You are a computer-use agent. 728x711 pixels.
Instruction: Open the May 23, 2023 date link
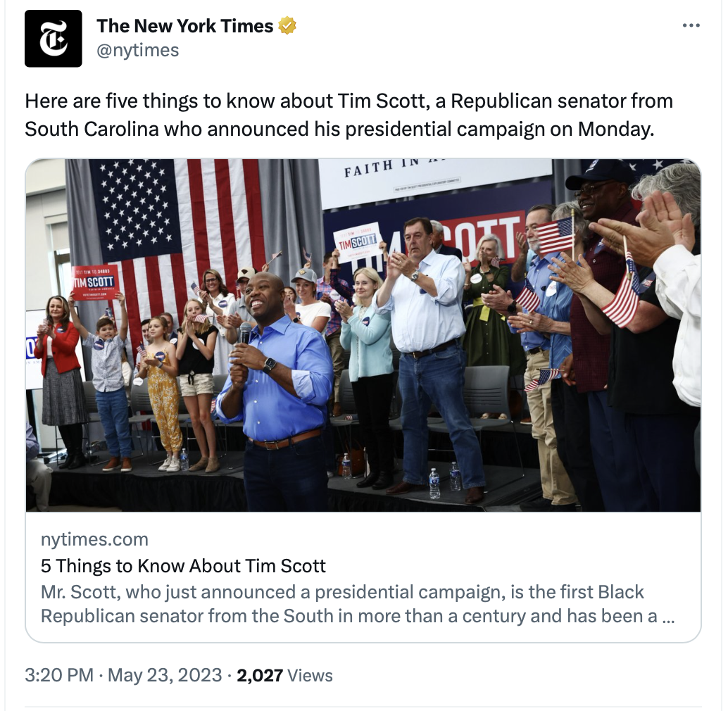[165, 675]
